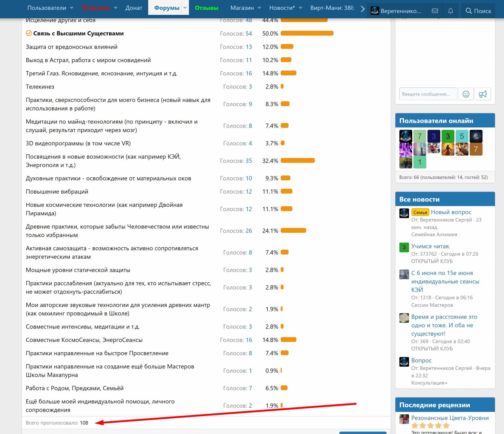Click the 'Введите сообщение' chat input field
The image size is (504, 434).
pos(428,94)
